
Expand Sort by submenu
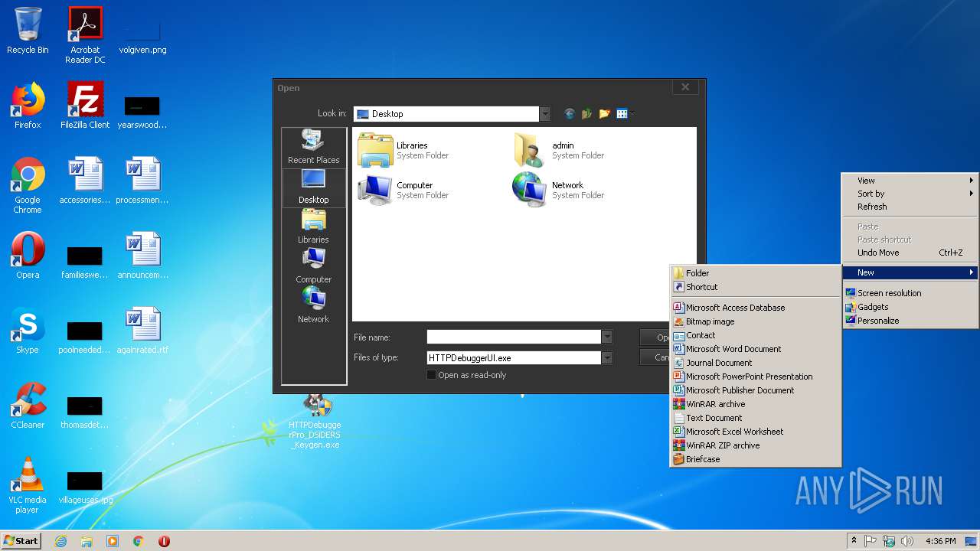910,194
